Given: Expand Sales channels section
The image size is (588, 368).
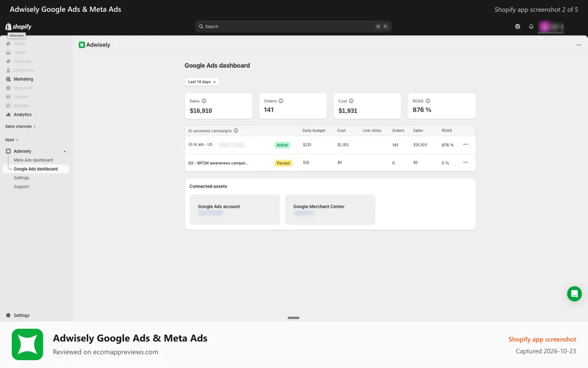Looking at the screenshot, I should [20, 126].
